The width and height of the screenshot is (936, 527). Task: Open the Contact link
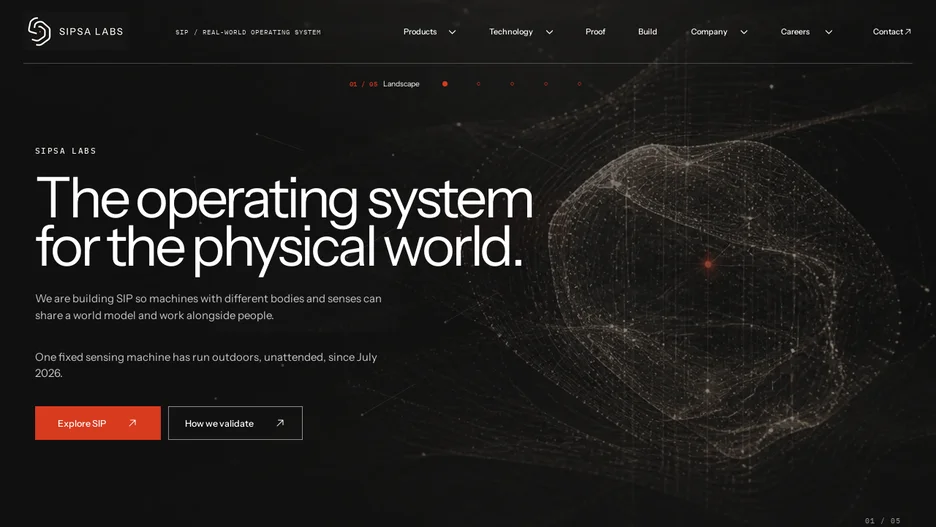[892, 32]
